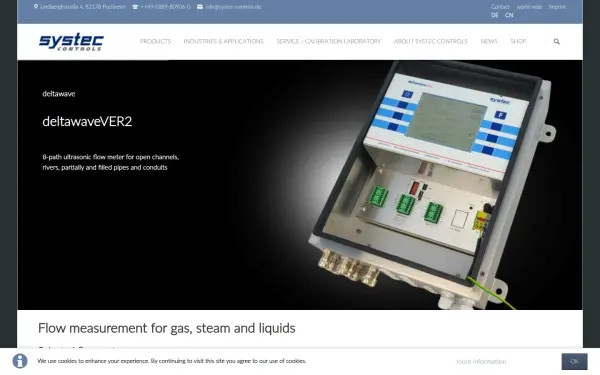
Task: Click the deltawaveVER2 slide title
Action: (x=87, y=121)
